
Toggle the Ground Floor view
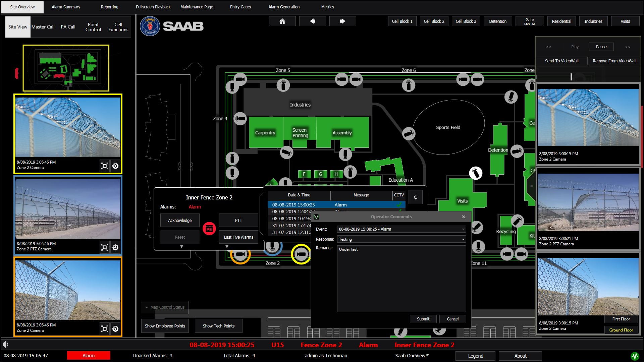(x=621, y=330)
